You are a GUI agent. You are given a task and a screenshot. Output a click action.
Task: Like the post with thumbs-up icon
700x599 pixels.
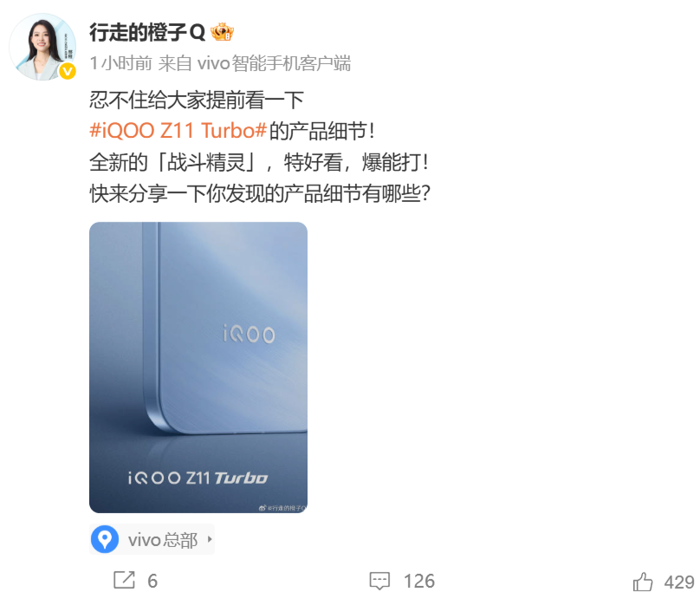643,582
